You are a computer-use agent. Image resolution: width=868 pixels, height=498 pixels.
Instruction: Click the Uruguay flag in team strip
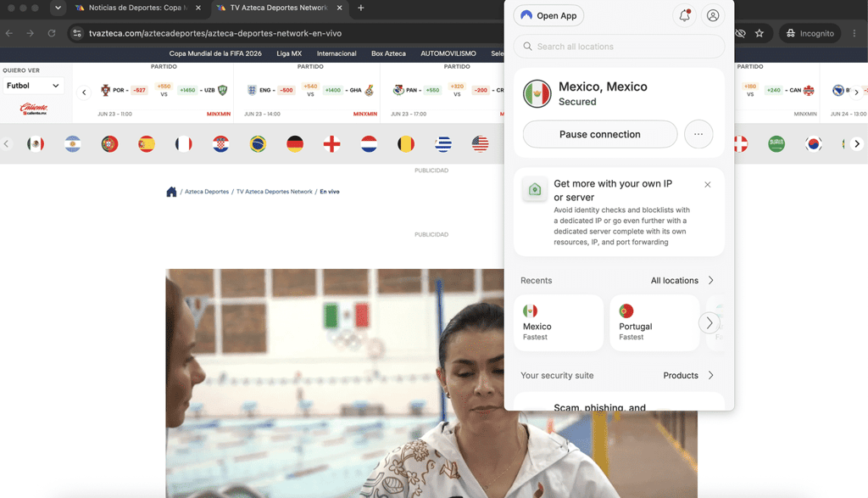(442, 144)
